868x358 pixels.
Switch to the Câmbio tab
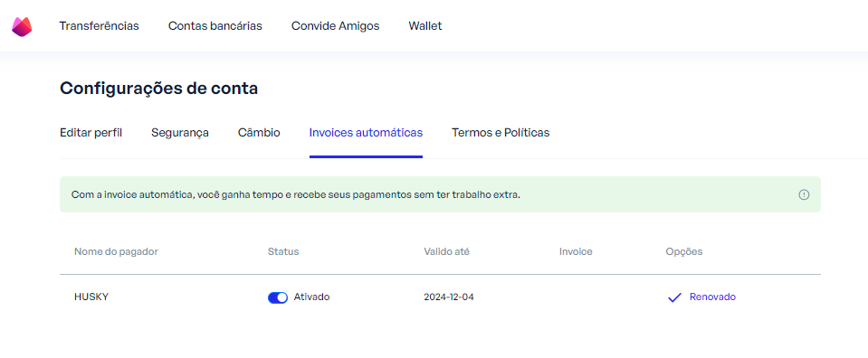[x=259, y=133]
